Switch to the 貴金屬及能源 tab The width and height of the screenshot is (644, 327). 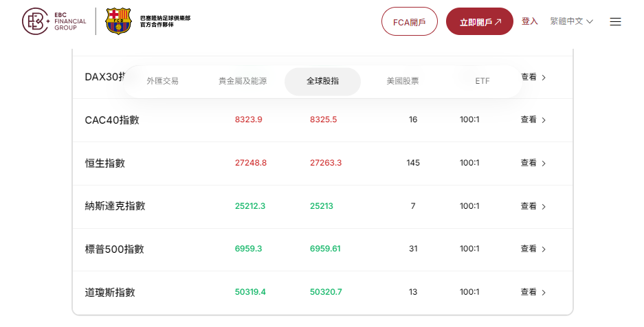pos(243,81)
